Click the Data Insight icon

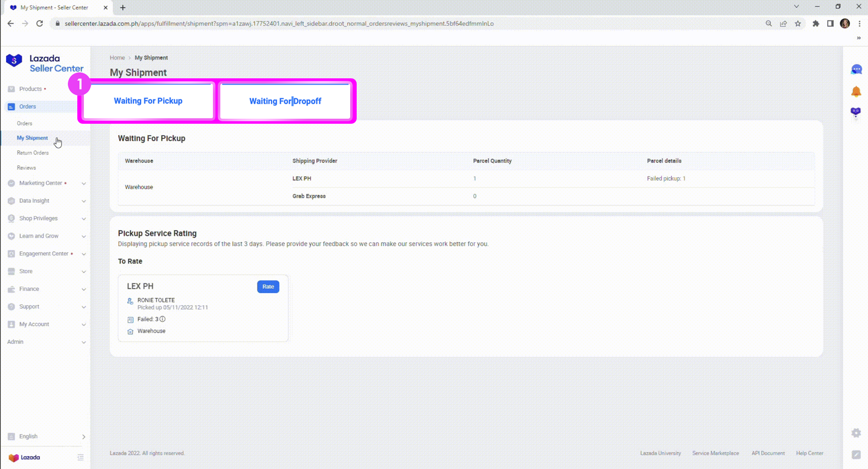[11, 201]
